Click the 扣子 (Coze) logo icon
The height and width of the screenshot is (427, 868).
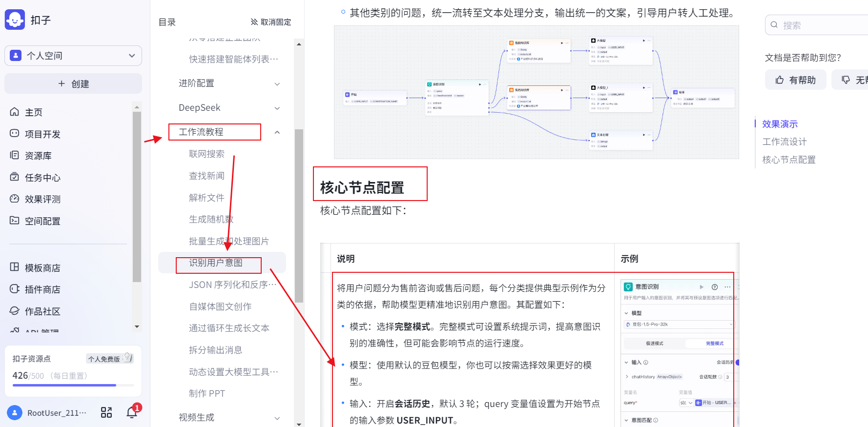[x=15, y=20]
